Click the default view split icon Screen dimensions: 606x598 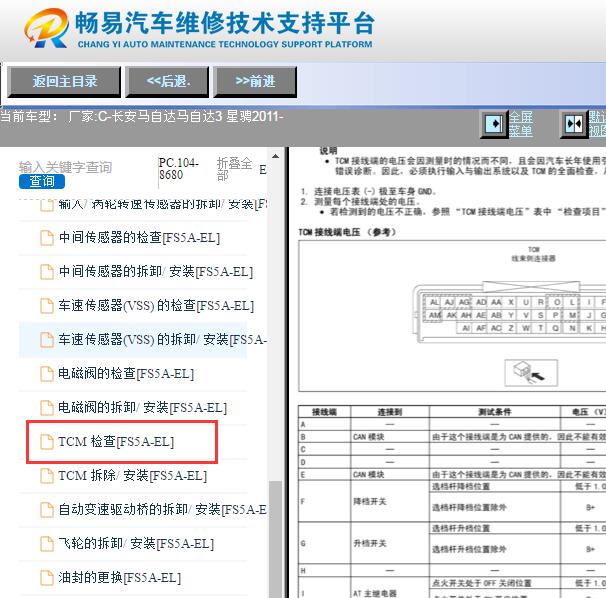pos(574,124)
